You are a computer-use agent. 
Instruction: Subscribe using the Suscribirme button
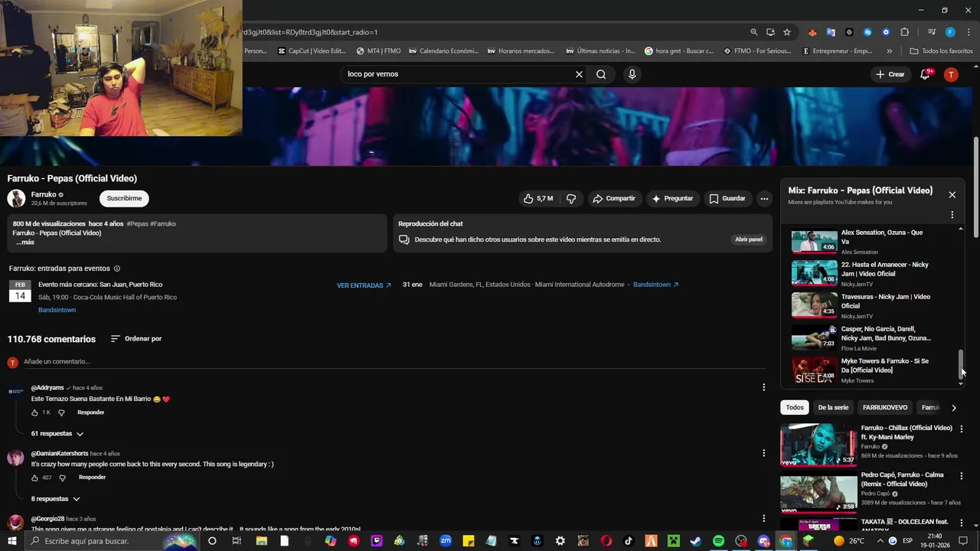tap(124, 198)
